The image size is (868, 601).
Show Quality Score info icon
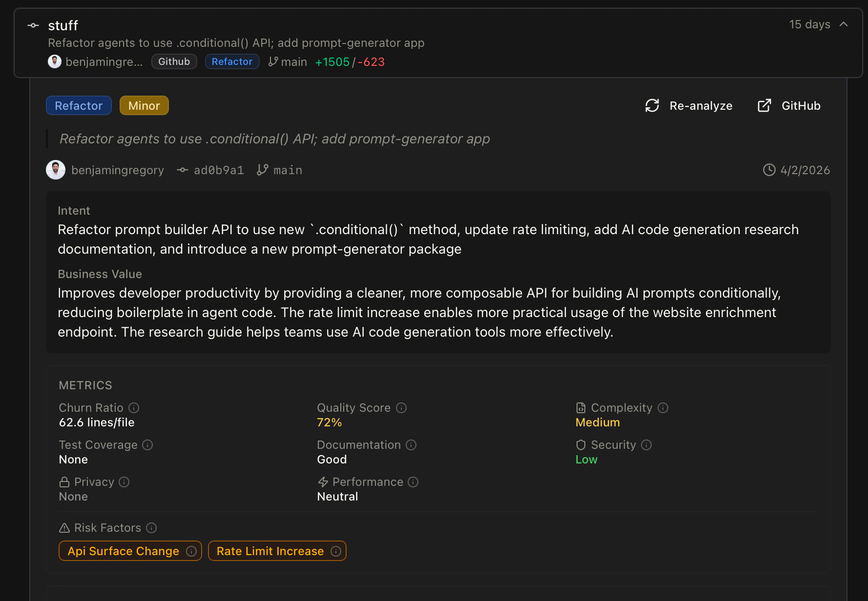click(401, 408)
